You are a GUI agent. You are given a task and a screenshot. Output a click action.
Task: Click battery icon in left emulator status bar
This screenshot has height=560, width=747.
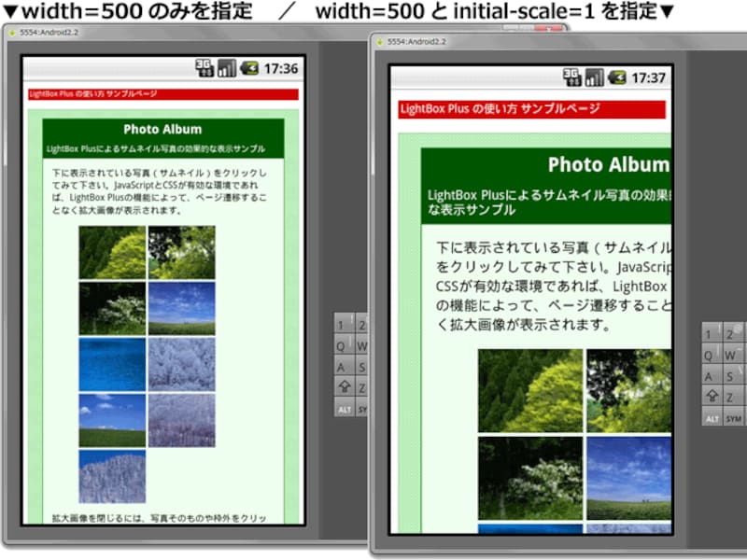(249, 68)
